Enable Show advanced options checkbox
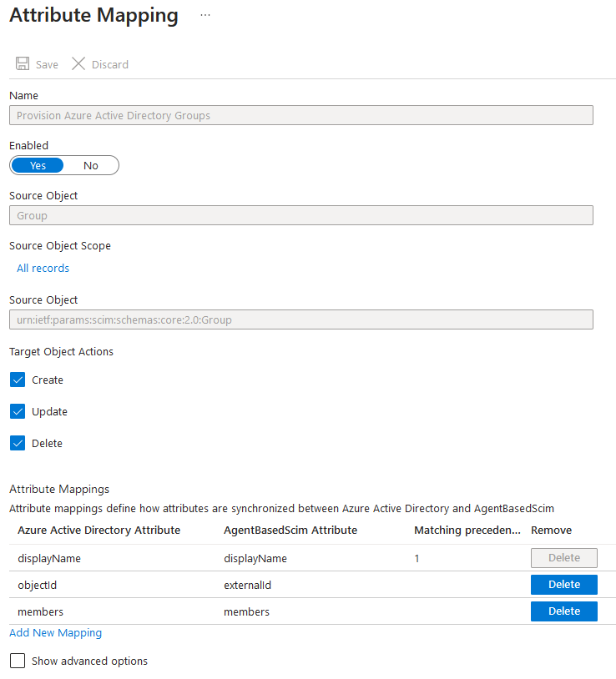616x679 pixels. [18, 661]
